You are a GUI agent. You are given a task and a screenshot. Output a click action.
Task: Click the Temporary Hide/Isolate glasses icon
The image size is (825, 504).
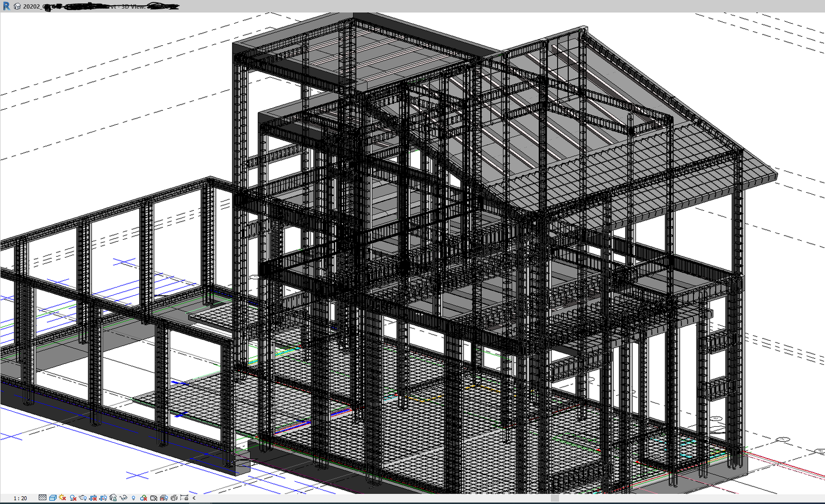123,498
